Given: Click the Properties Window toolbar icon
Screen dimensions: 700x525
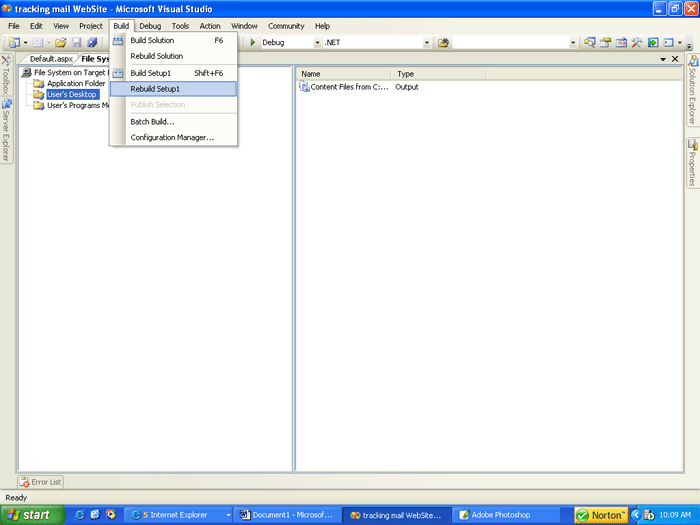Looking at the screenshot, I should pyautogui.click(x=605, y=42).
